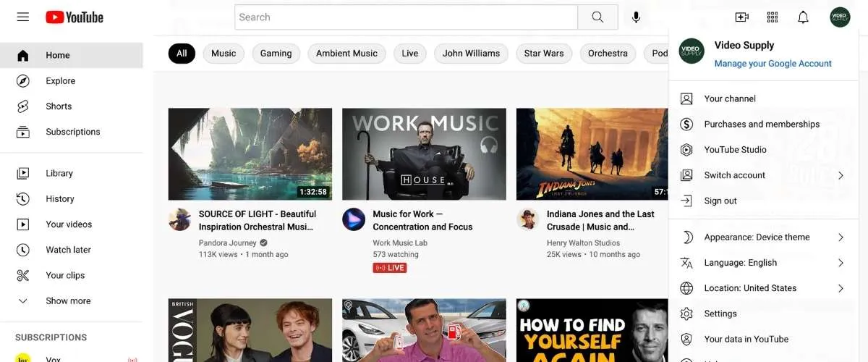Open the Henry Walton Studios channel link
The width and height of the screenshot is (868, 362).
(x=583, y=243)
